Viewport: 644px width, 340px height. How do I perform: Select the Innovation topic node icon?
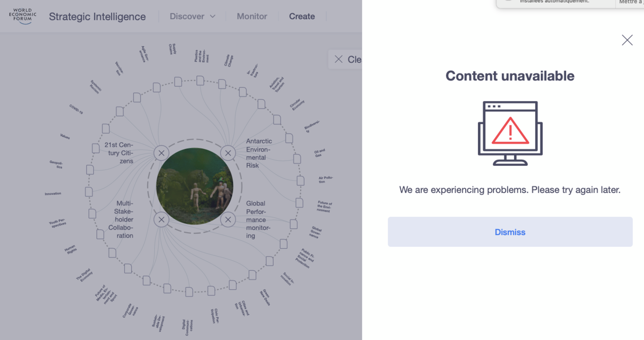pyautogui.click(x=89, y=192)
